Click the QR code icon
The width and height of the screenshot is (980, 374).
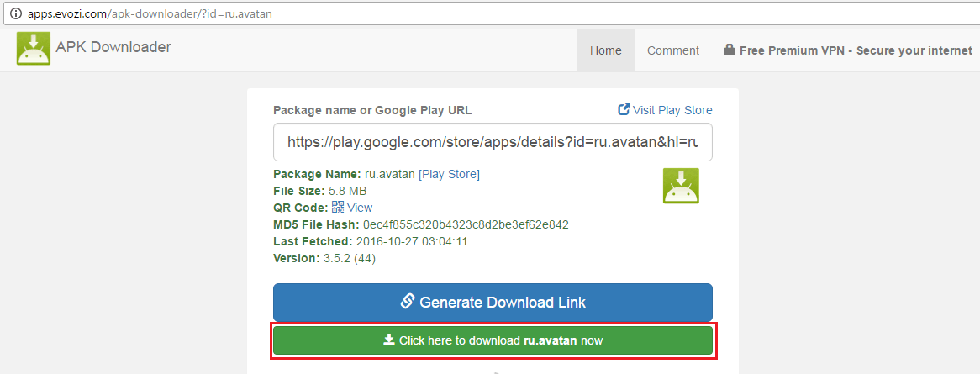click(x=338, y=207)
